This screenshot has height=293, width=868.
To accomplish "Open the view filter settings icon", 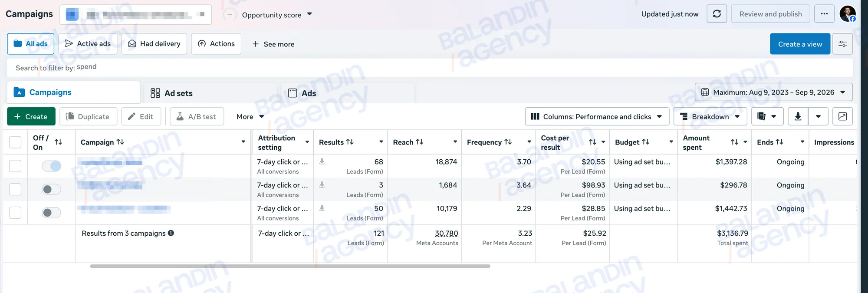I will pyautogui.click(x=842, y=44).
